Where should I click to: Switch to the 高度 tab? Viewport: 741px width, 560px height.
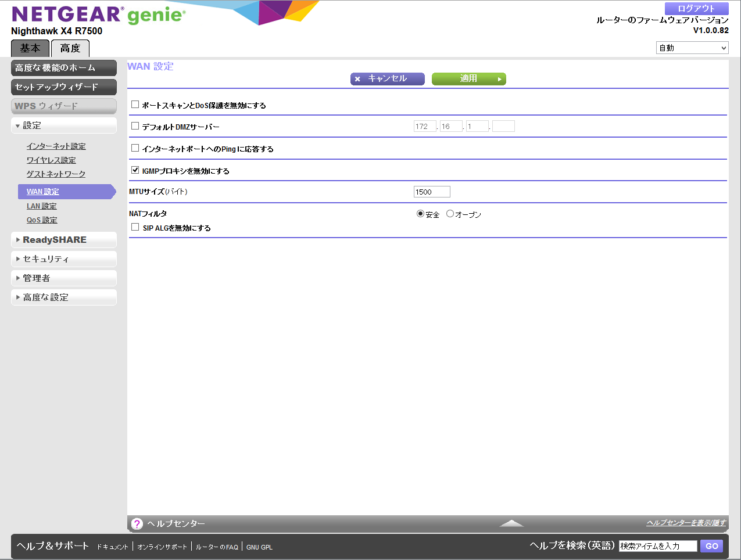pyautogui.click(x=70, y=48)
